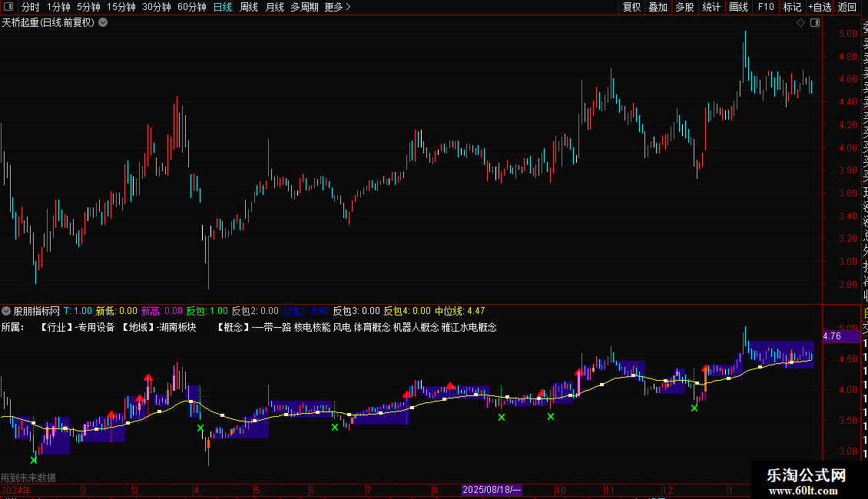Click the 标记 mark button

[792, 7]
